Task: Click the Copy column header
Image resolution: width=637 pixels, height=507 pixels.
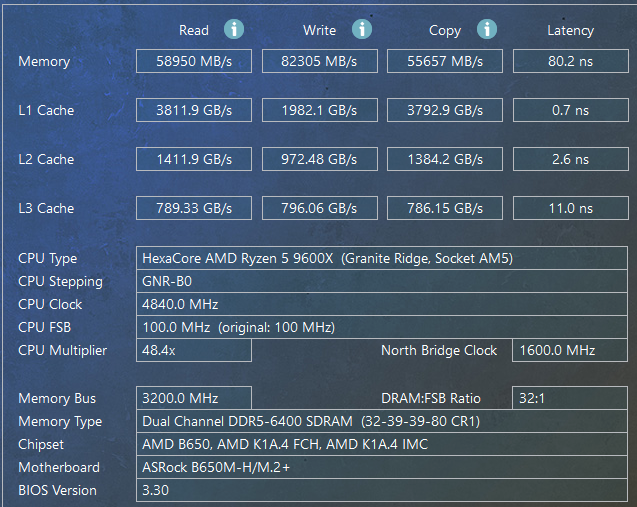Action: point(445,31)
